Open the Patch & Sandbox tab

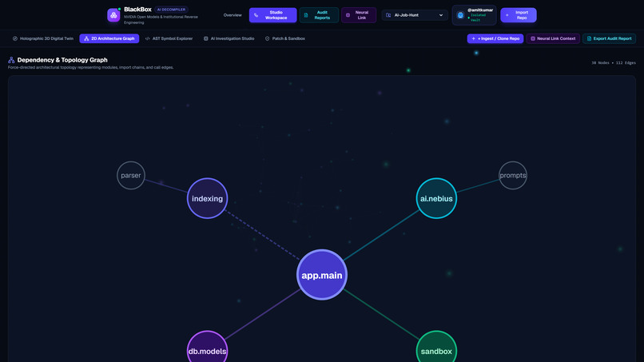pos(284,38)
